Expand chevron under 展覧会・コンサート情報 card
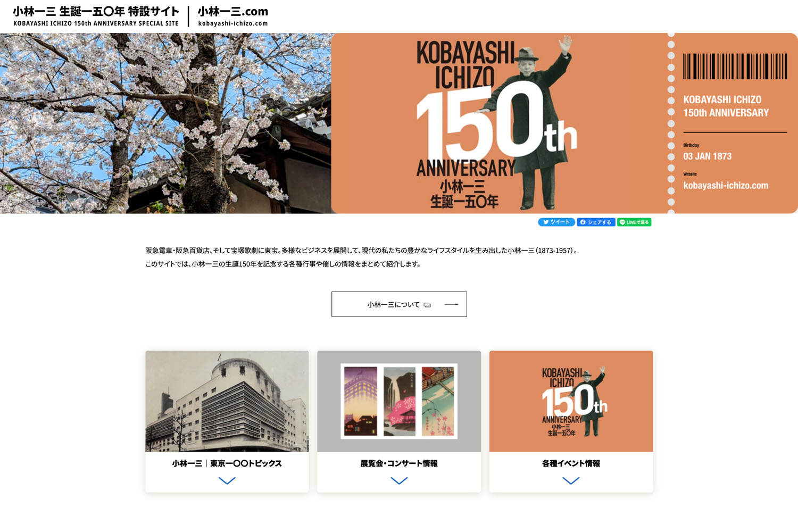The width and height of the screenshot is (798, 532). (x=399, y=480)
